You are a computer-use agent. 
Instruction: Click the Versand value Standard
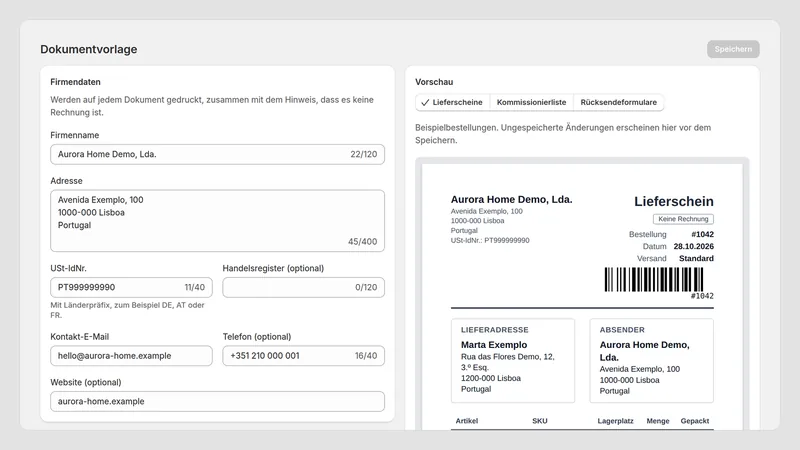pos(696,258)
